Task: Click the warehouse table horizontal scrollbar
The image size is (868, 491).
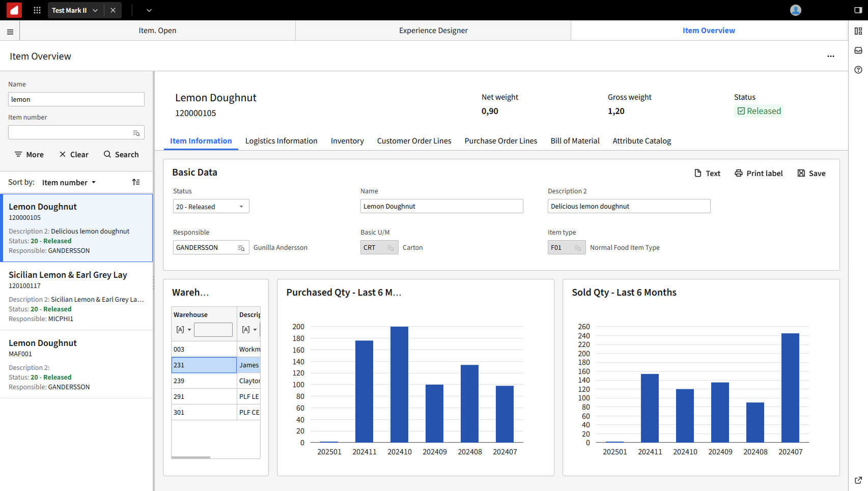Action: pos(191,457)
